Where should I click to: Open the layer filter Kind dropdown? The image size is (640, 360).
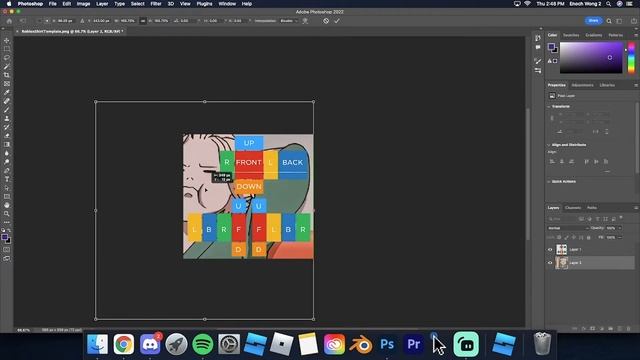coord(562,219)
